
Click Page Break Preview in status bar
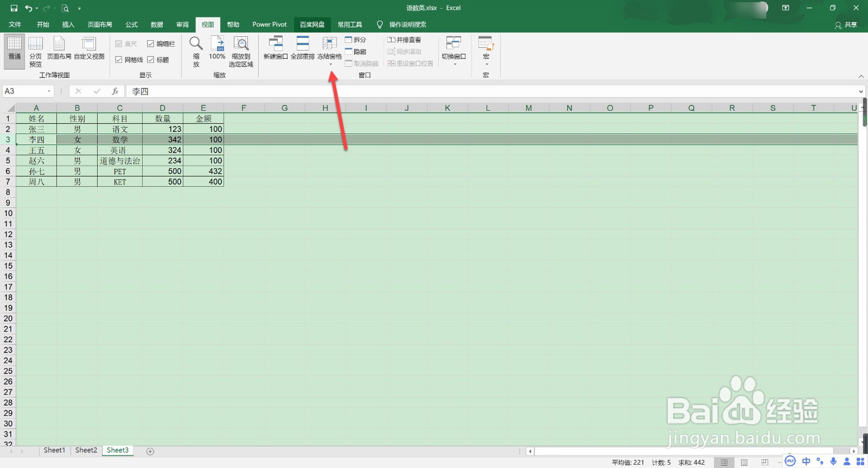point(764,462)
